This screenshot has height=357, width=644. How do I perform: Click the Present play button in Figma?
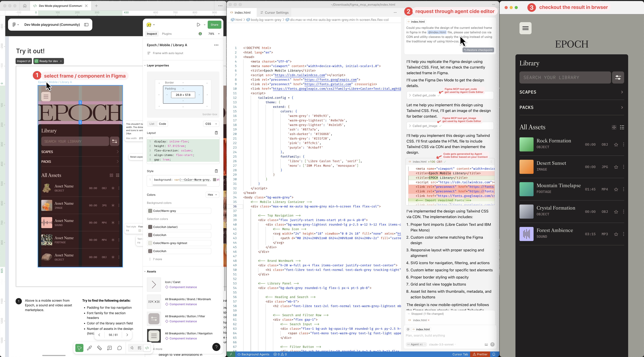click(x=198, y=25)
